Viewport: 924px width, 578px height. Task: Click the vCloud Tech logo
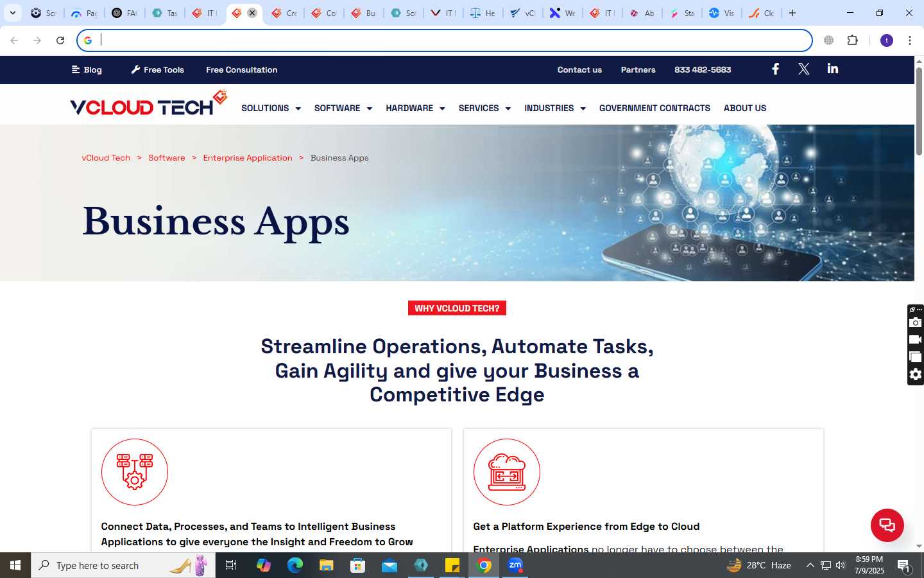pos(149,103)
